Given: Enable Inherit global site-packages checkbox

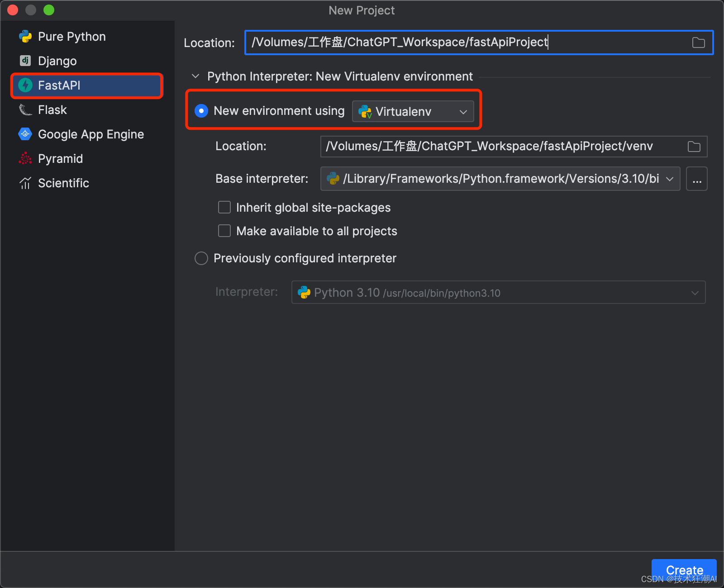Looking at the screenshot, I should tap(224, 207).
